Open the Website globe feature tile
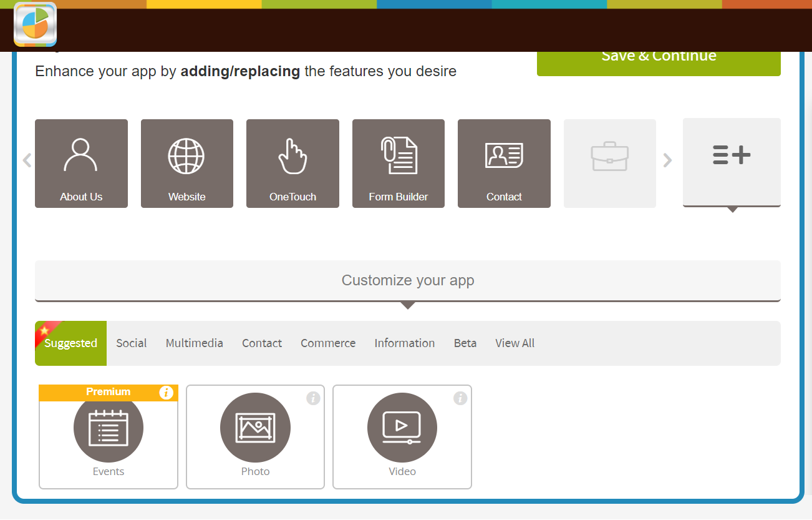 tap(186, 164)
